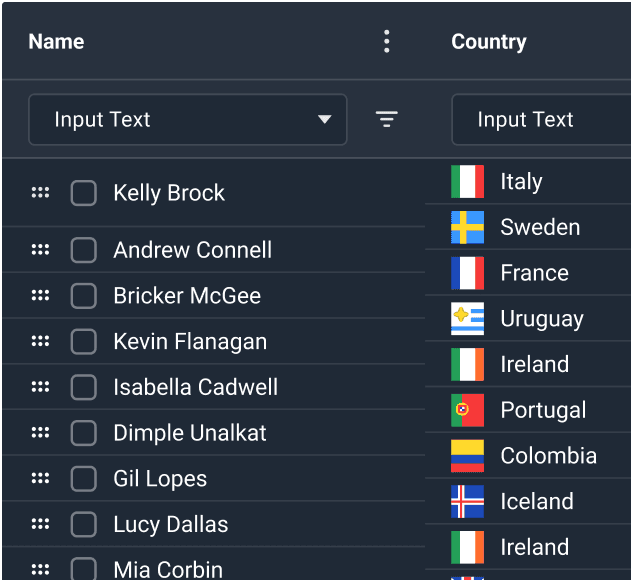Image resolution: width=631 pixels, height=580 pixels.
Task: Sort by the Name column header
Action: (x=56, y=41)
